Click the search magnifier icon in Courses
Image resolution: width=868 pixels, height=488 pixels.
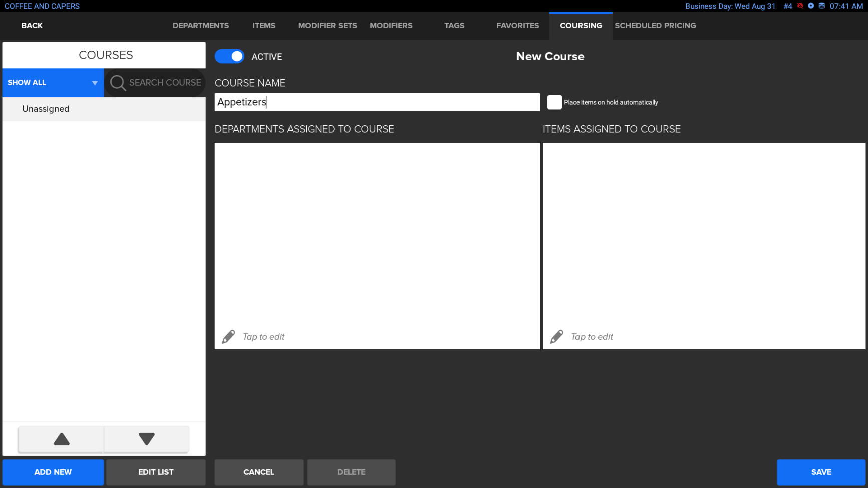coord(118,83)
